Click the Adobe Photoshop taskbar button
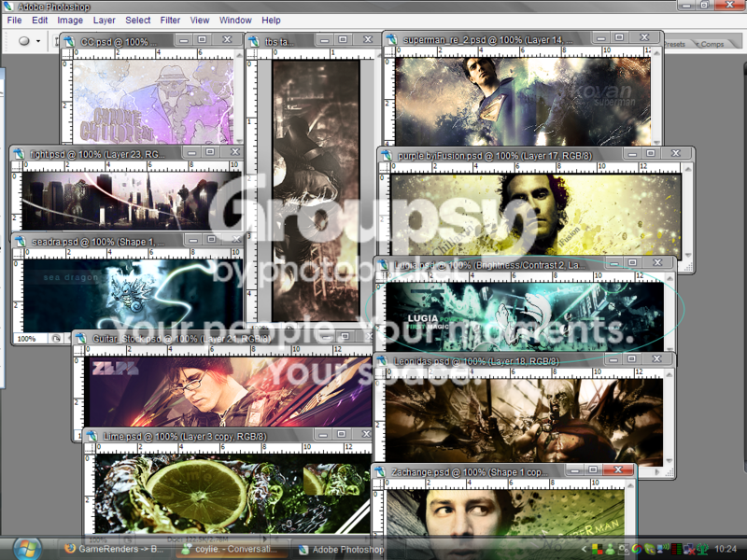747x560 pixels. pyautogui.click(x=341, y=550)
